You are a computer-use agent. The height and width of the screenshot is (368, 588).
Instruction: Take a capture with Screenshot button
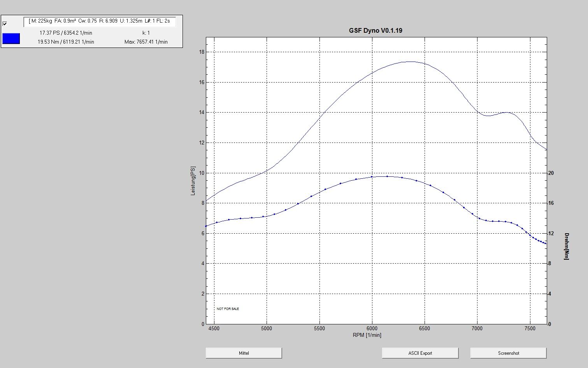coord(508,353)
